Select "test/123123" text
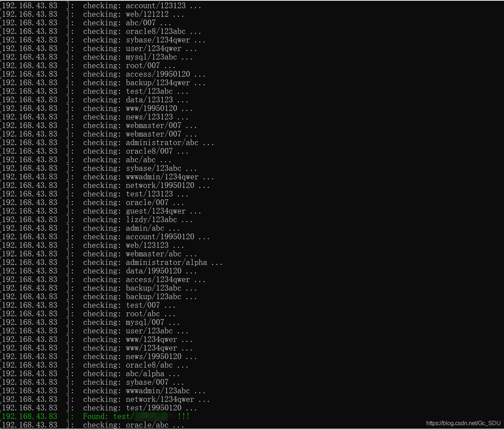 149,194
